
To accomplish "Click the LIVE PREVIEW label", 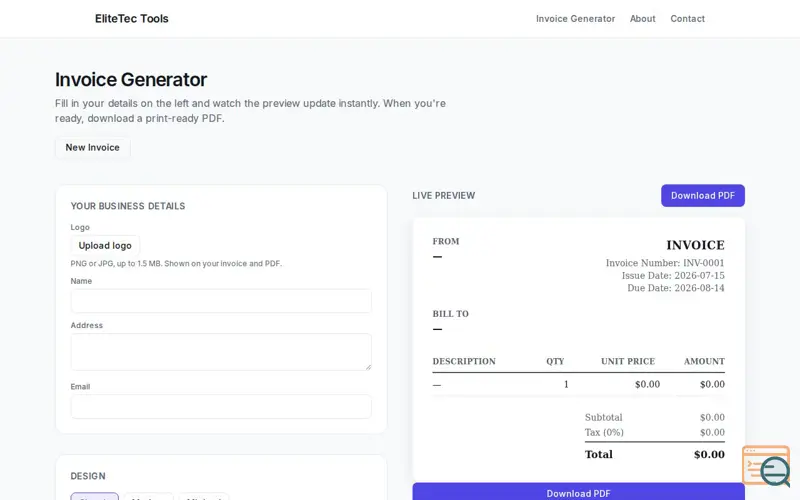I will (443, 195).
